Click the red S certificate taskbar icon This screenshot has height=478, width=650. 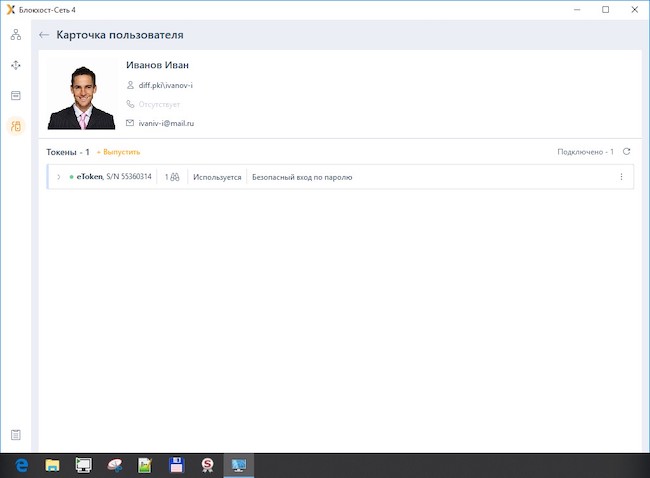(x=207, y=465)
